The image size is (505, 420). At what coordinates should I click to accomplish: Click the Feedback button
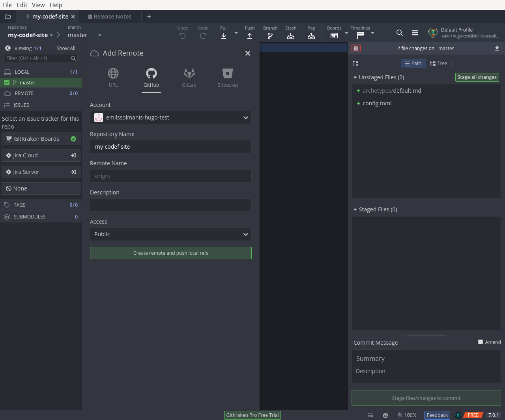[437, 415]
